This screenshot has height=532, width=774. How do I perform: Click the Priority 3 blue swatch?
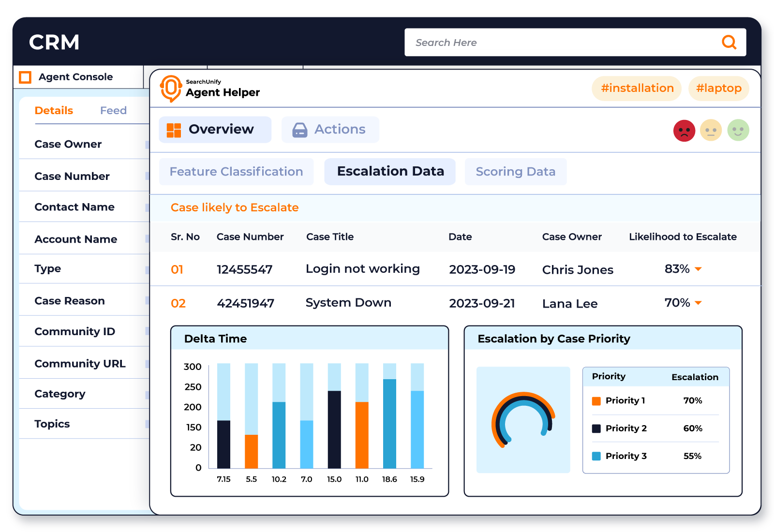click(x=596, y=456)
